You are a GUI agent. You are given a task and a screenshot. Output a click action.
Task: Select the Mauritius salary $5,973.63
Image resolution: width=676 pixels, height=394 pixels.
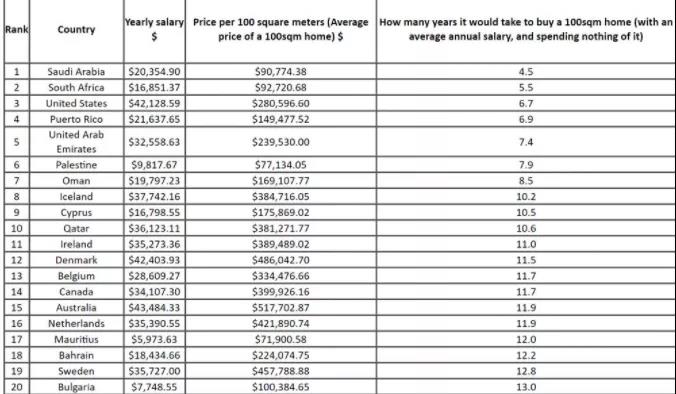(x=154, y=339)
